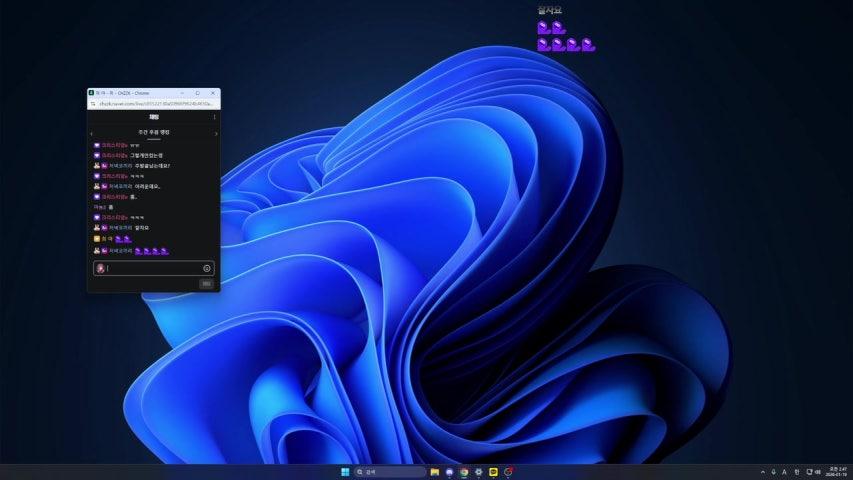Toggle the Korean IME language indicator
The width and height of the screenshot is (853, 480).
(x=796, y=472)
